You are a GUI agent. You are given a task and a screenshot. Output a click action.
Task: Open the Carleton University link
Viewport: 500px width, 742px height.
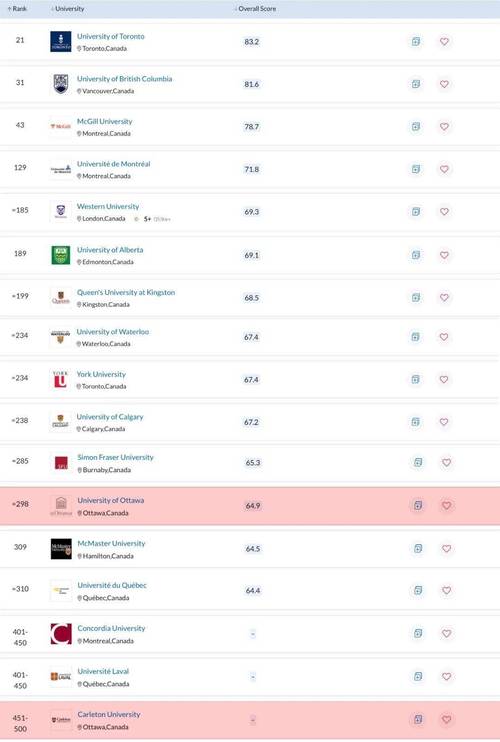(109, 714)
